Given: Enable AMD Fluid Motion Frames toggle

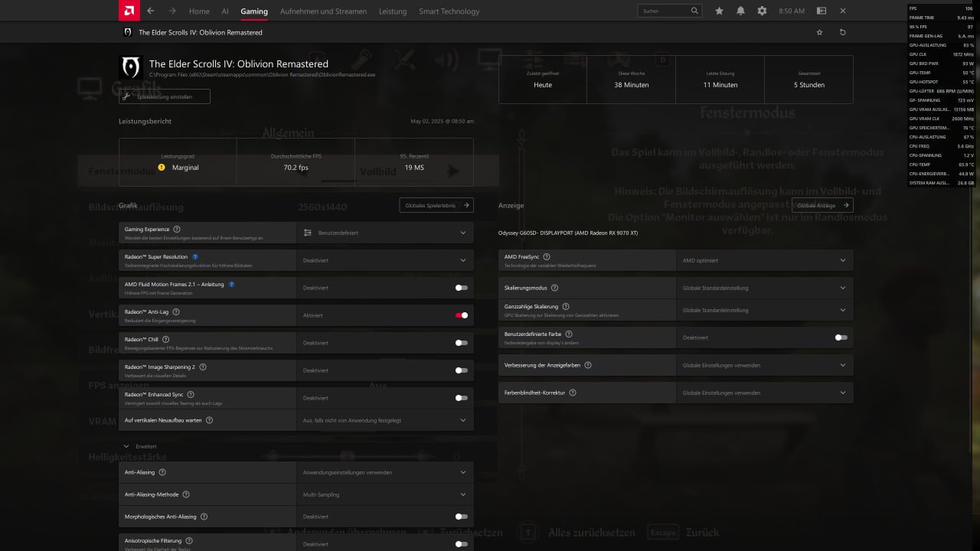Looking at the screenshot, I should pos(461,288).
